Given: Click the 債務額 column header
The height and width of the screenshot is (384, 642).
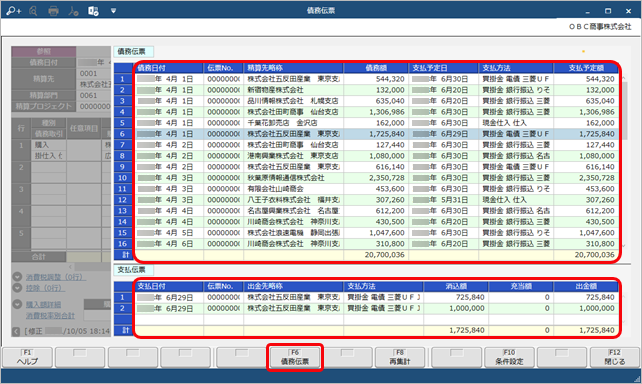Looking at the screenshot, I should pos(376,68).
